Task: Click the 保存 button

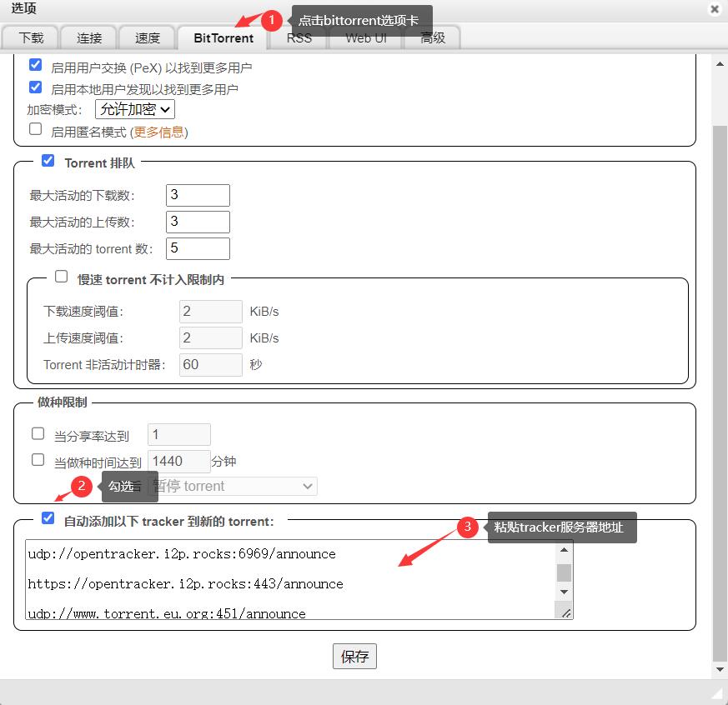Action: pos(354,656)
